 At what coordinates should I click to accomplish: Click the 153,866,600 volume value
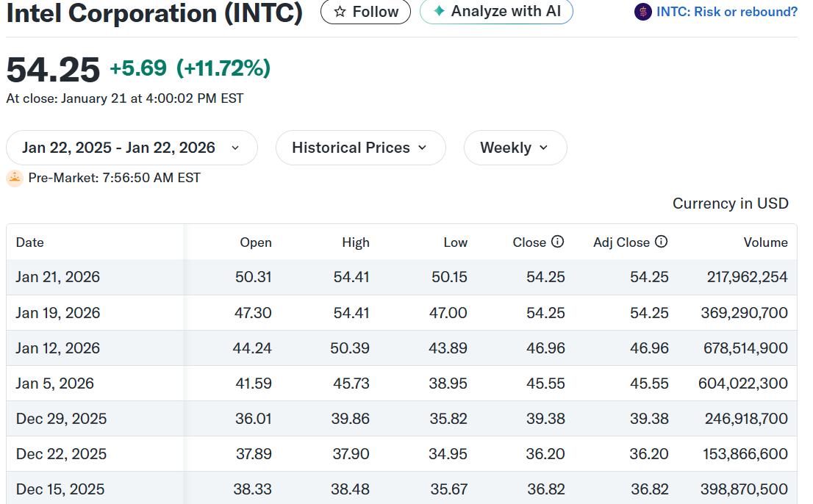click(745, 454)
